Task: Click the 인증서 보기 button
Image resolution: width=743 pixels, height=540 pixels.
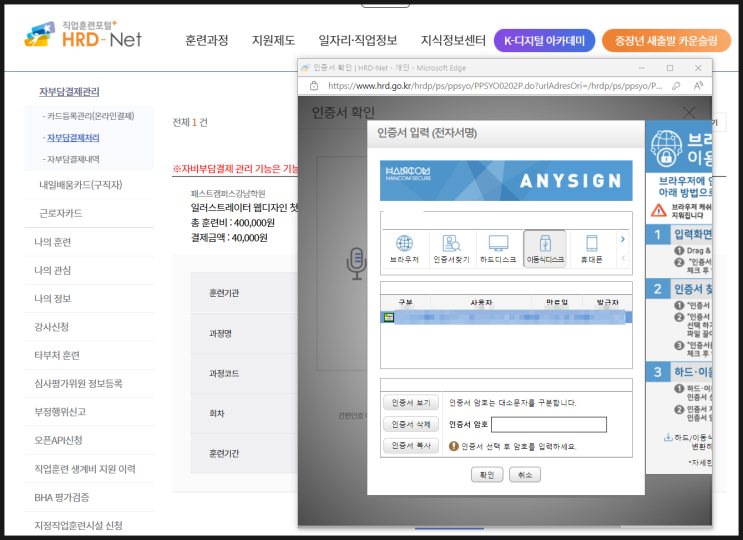Action: pyautogui.click(x=411, y=403)
